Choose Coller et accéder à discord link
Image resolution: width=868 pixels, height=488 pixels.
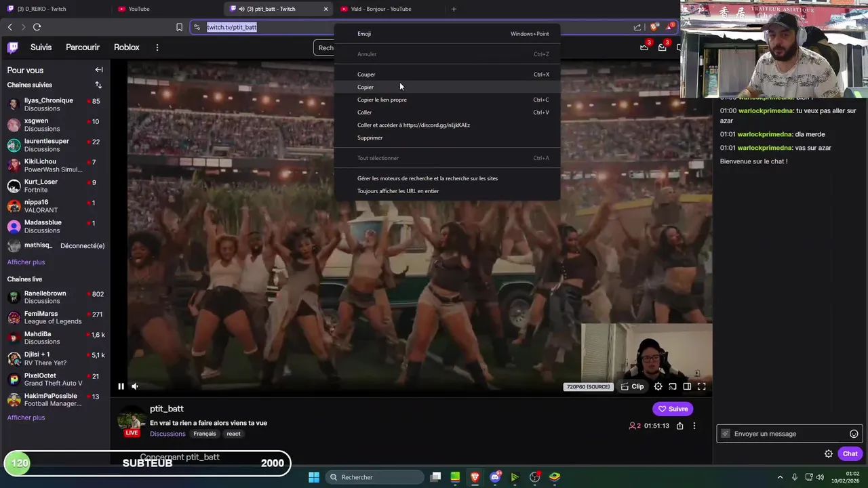448,125
